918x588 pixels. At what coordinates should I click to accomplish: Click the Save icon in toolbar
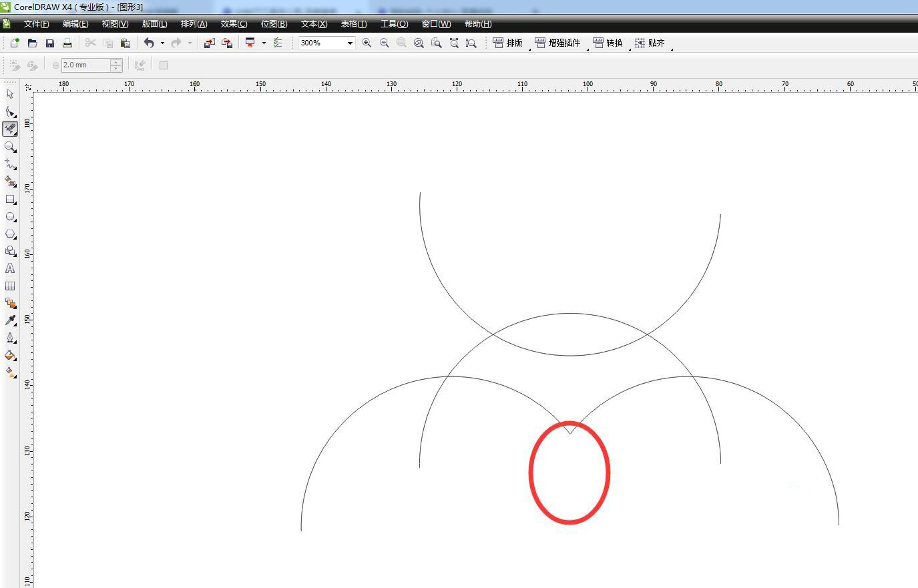(x=50, y=43)
